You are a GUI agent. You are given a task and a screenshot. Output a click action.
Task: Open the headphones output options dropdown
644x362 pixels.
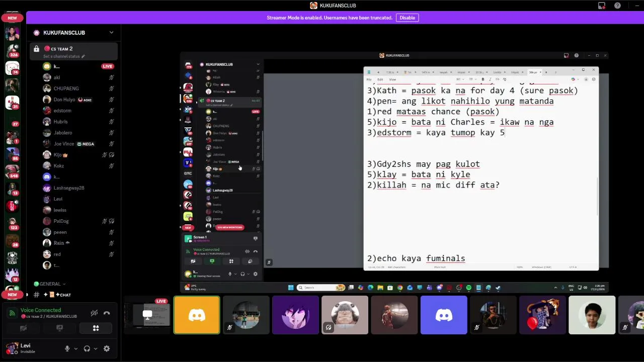click(x=96, y=348)
